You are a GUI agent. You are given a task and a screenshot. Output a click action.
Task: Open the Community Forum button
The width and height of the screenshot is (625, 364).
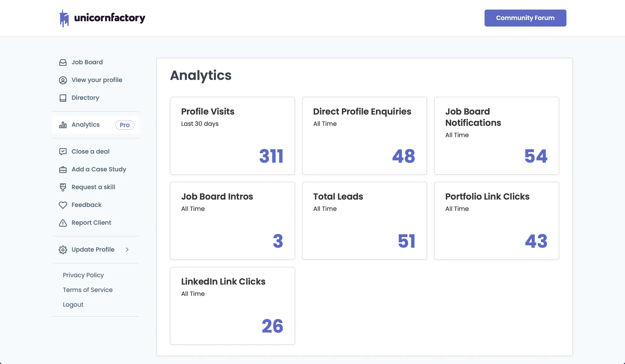pyautogui.click(x=525, y=18)
